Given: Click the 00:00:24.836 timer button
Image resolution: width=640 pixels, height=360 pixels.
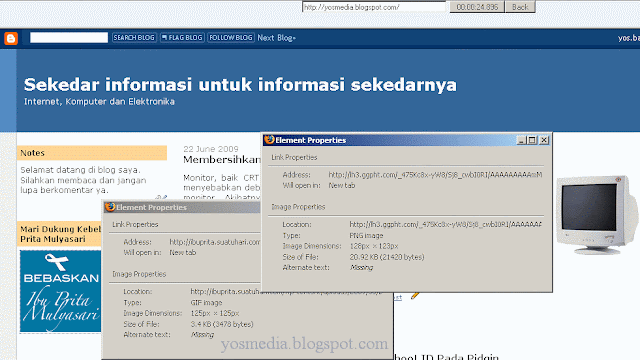Looking at the screenshot, I should [x=477, y=7].
